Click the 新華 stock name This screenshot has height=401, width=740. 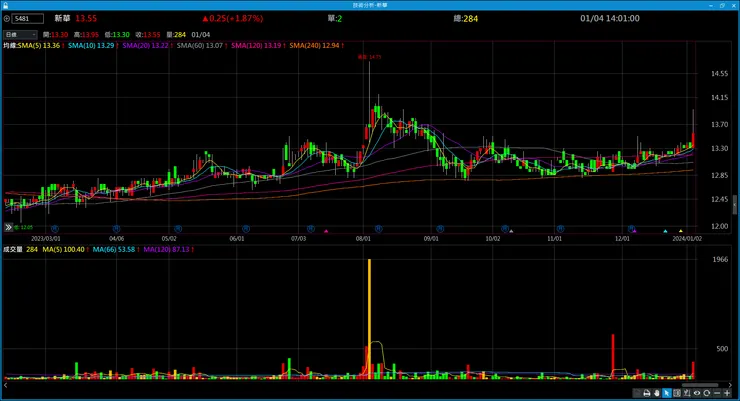click(62, 18)
